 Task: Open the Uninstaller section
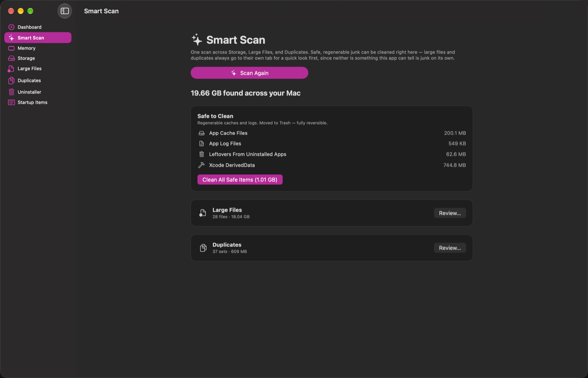pyautogui.click(x=38, y=92)
